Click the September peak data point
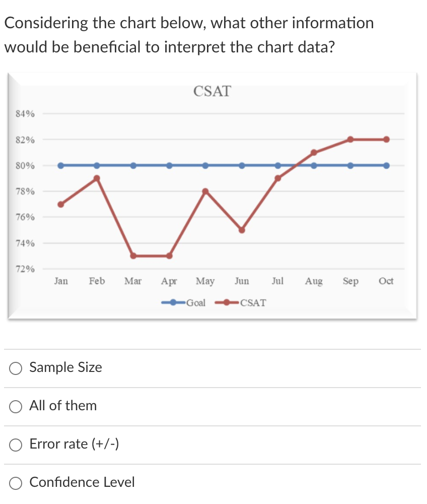This screenshot has width=427, height=504. coord(350,138)
